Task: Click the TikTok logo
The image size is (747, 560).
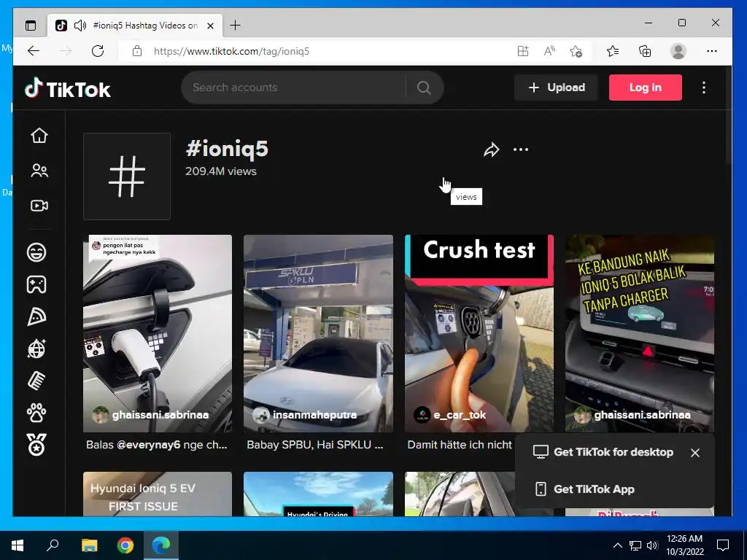Action: coord(68,88)
